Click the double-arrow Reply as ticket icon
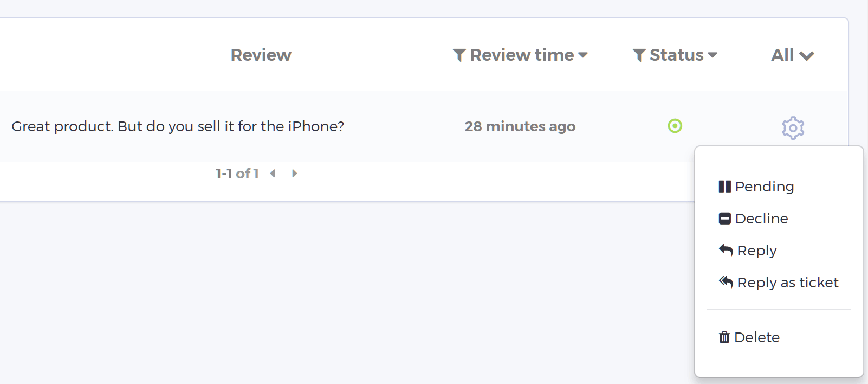Screen dimensions: 868x384 pos(726,282)
